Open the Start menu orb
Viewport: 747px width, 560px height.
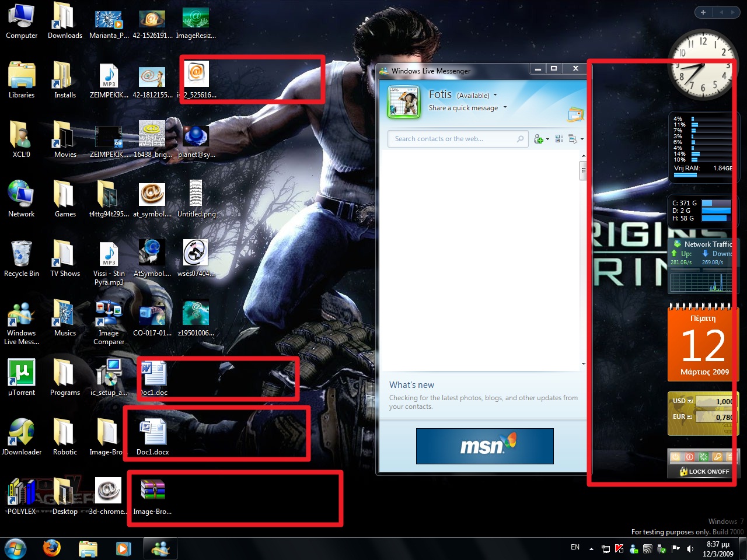coord(15,548)
